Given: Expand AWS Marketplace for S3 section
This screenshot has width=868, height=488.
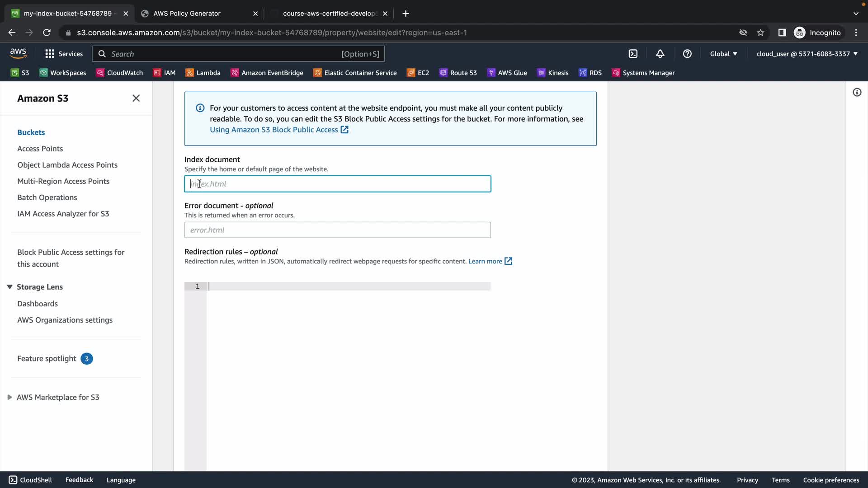Looking at the screenshot, I should (9, 397).
